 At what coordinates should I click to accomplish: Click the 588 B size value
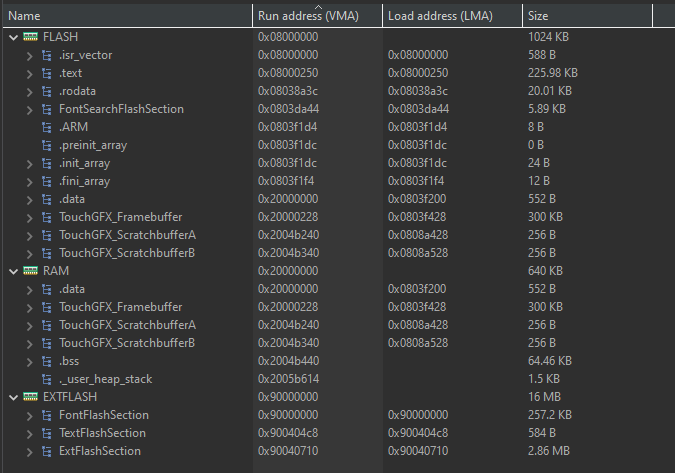pyautogui.click(x=542, y=55)
